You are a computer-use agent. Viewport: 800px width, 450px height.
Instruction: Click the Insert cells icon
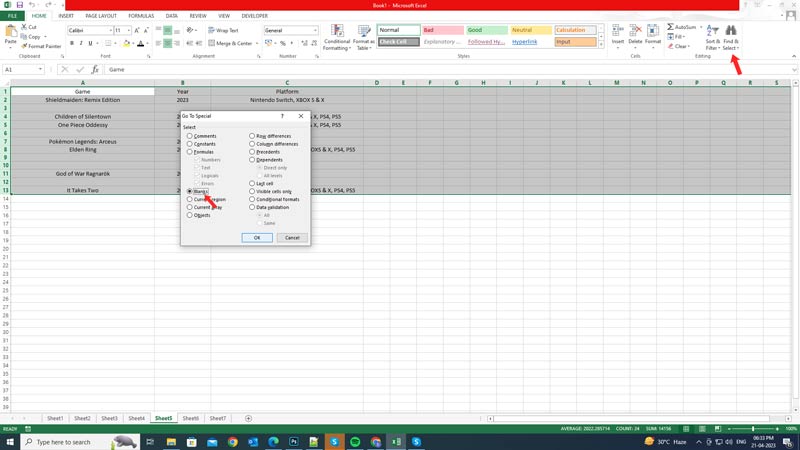click(617, 31)
